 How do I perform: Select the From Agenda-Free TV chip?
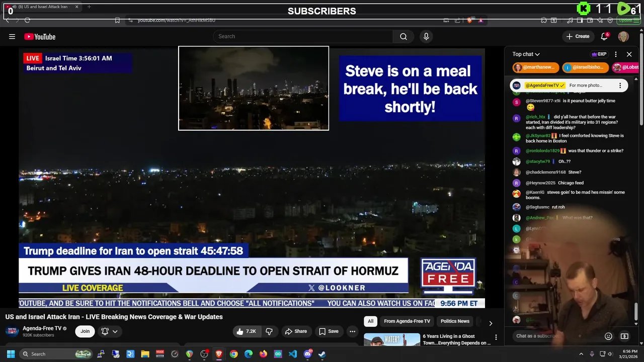(x=407, y=321)
